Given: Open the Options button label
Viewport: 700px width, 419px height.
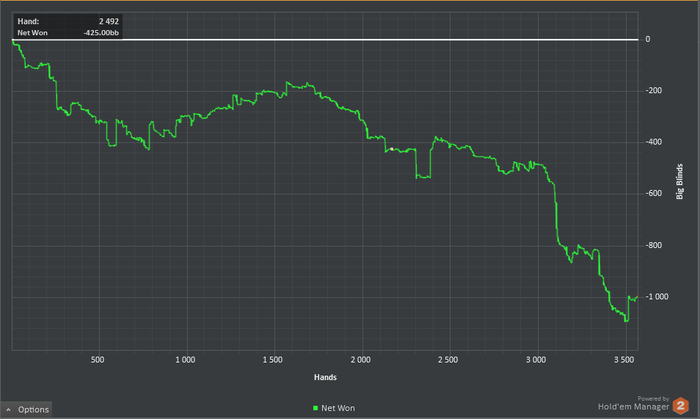Looking at the screenshot, I should click(x=33, y=410).
